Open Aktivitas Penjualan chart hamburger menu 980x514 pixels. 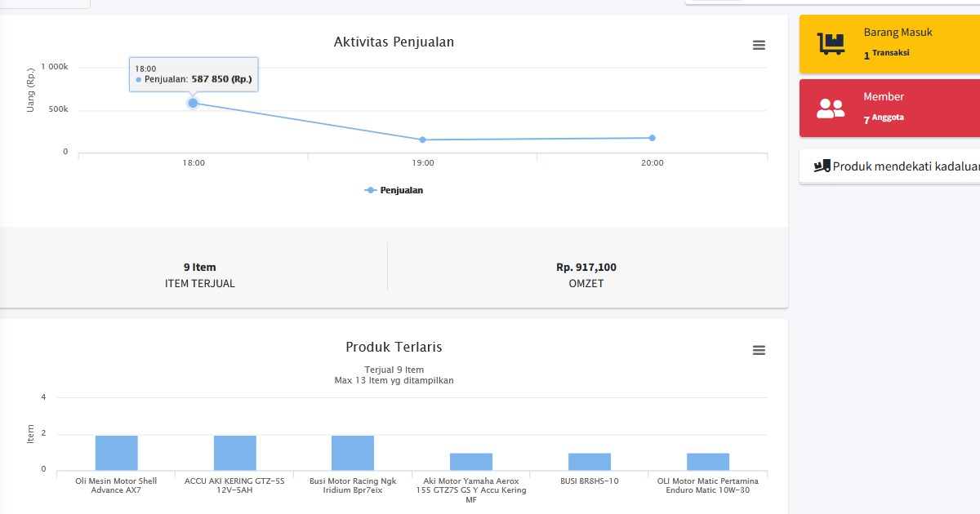click(759, 46)
